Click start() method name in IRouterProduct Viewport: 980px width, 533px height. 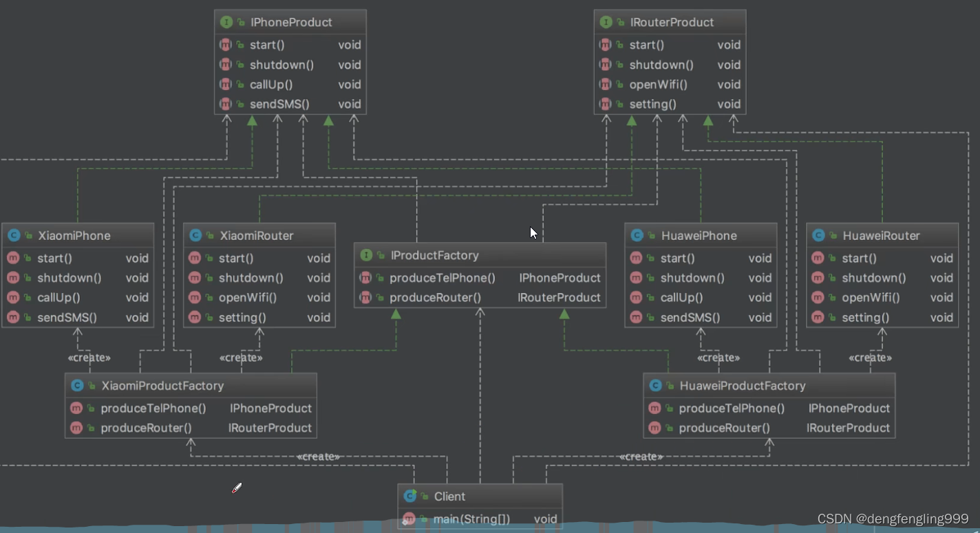click(647, 45)
